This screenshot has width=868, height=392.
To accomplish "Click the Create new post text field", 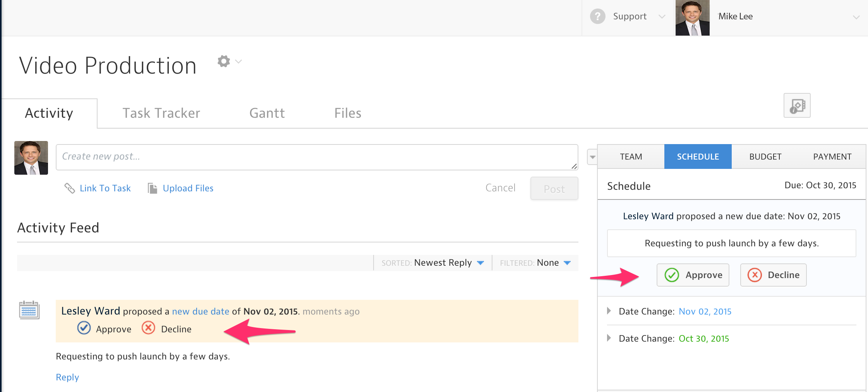I will [x=317, y=157].
